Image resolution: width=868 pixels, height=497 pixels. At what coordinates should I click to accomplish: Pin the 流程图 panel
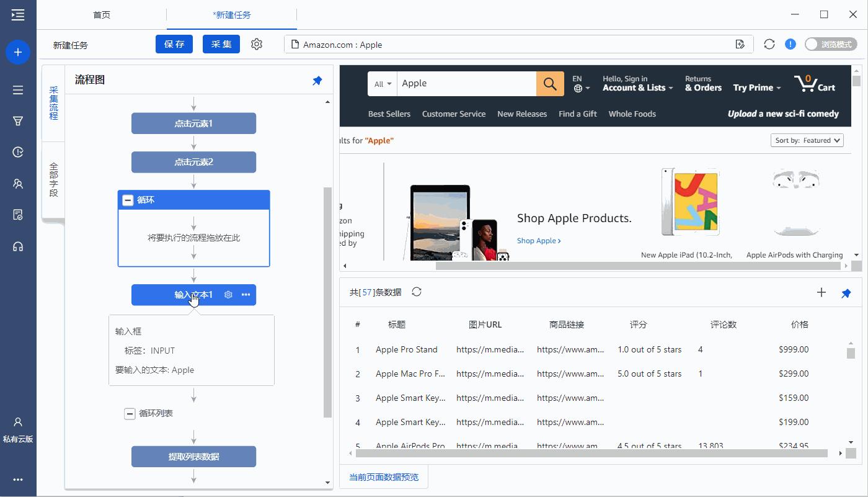[317, 81]
